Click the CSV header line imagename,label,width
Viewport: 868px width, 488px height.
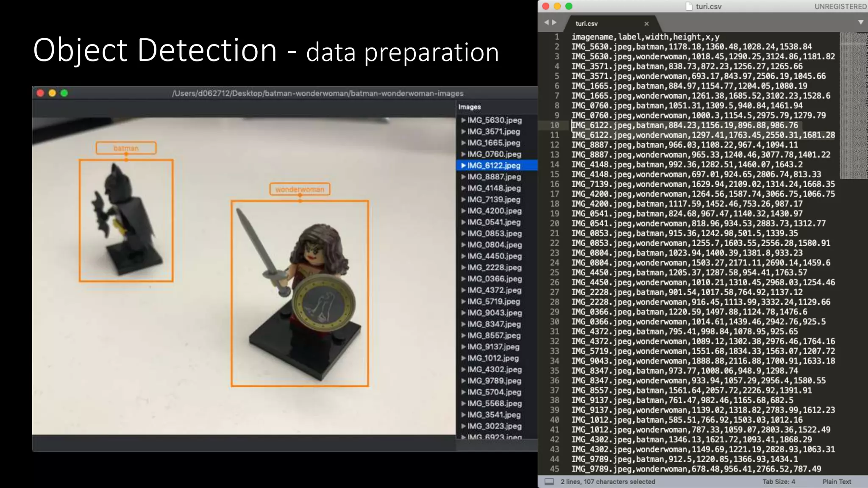(x=645, y=37)
